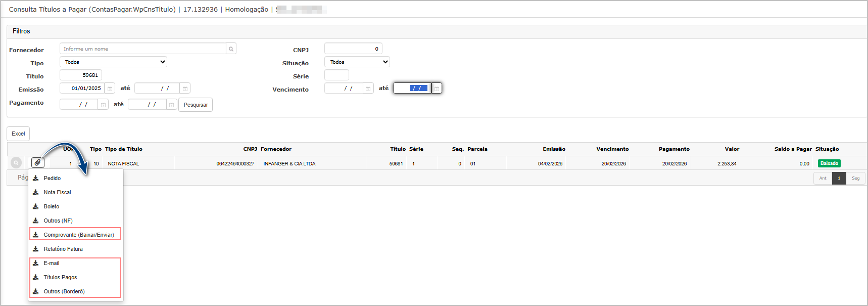Choose Boleto download option
868x306 pixels.
(51, 206)
